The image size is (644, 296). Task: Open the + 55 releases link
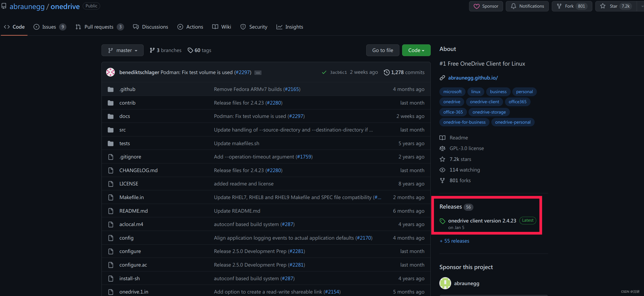coord(454,241)
